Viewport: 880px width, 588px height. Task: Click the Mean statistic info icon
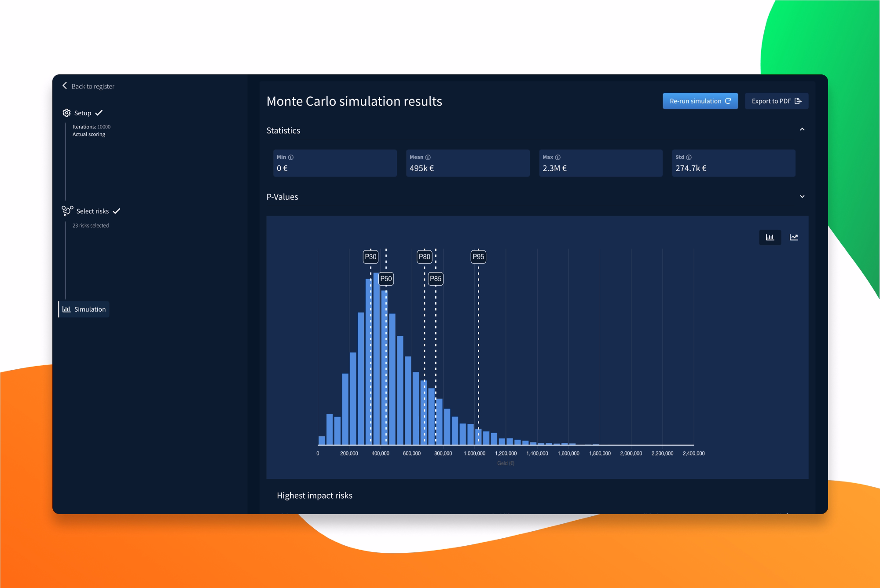coord(428,157)
